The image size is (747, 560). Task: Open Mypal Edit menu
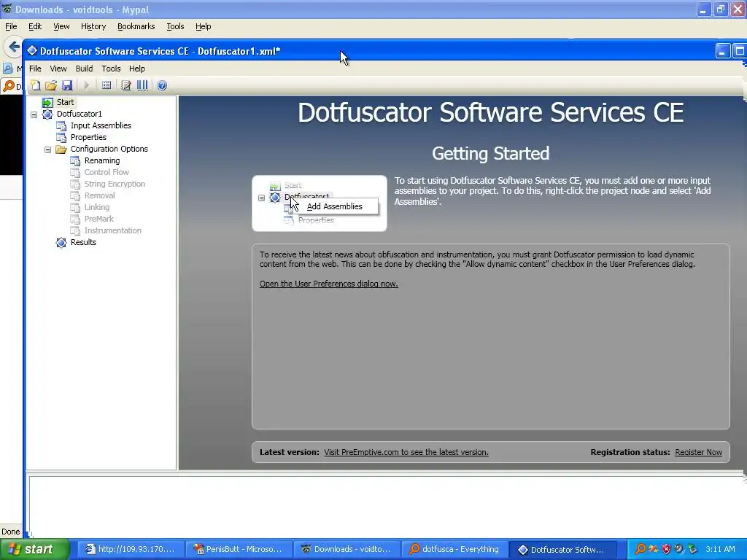pos(35,27)
